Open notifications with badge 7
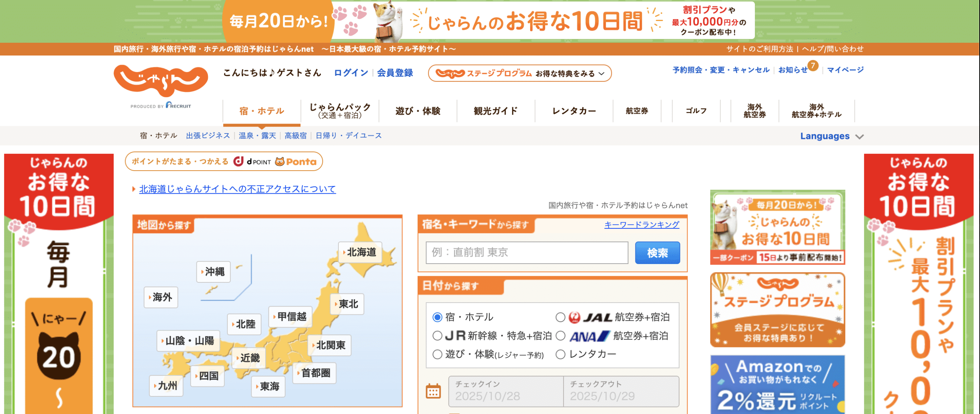Image resolution: width=980 pixels, height=414 pixels. 793,70
